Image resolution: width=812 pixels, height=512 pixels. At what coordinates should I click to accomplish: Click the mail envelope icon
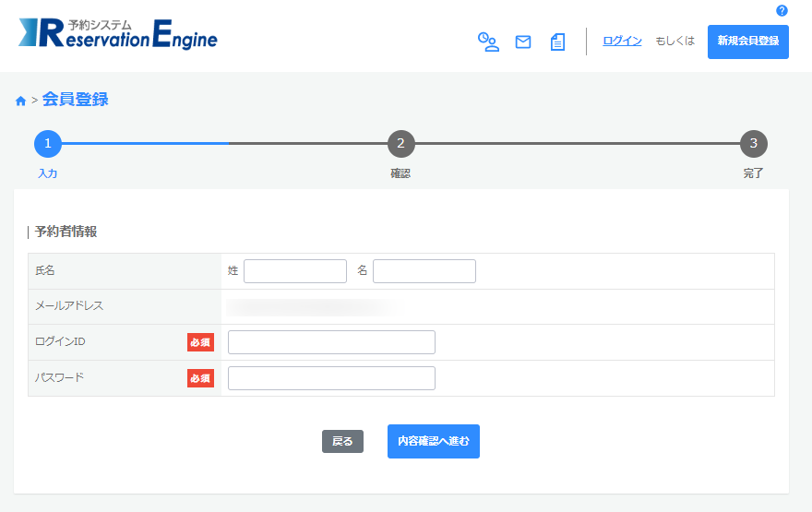(523, 42)
